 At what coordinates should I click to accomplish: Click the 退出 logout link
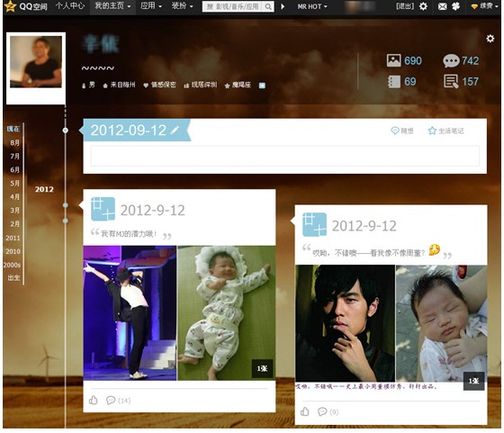(x=405, y=6)
